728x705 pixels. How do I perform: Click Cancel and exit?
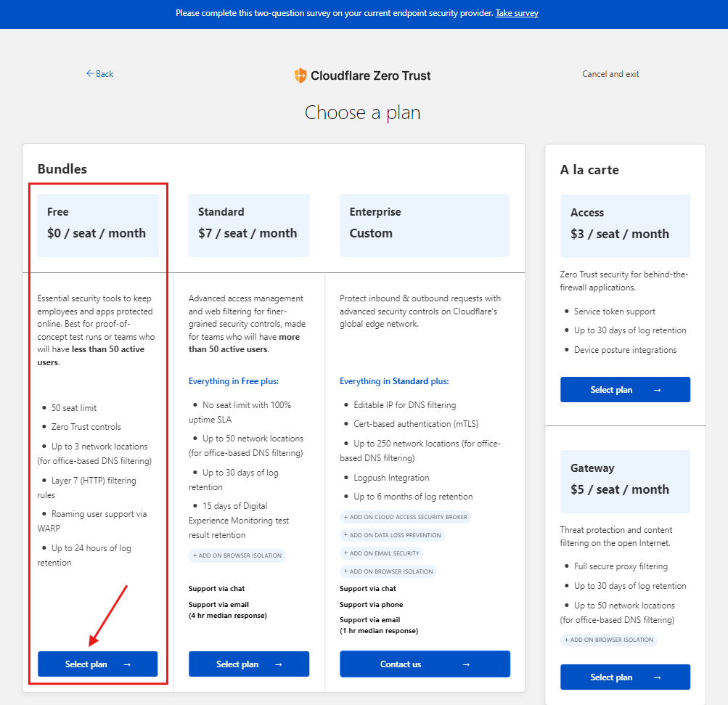pyautogui.click(x=610, y=74)
